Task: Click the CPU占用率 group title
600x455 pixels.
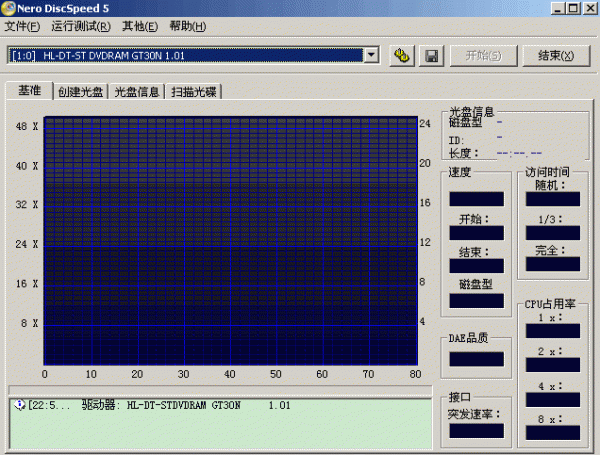Action: pyautogui.click(x=550, y=304)
